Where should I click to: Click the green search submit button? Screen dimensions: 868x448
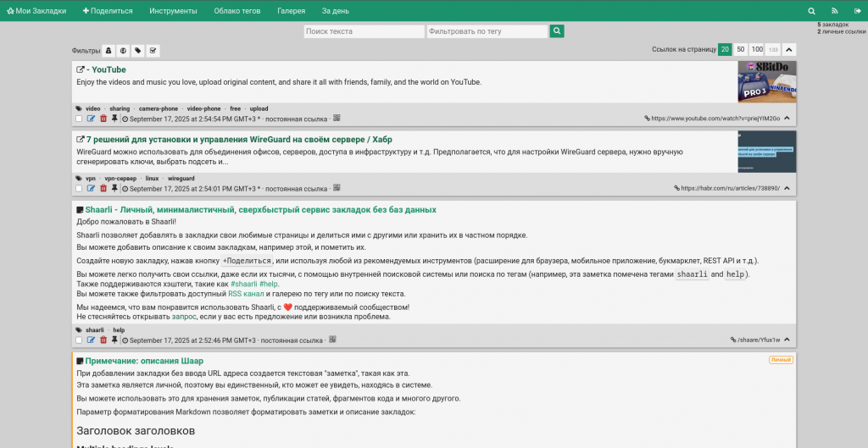(x=557, y=31)
